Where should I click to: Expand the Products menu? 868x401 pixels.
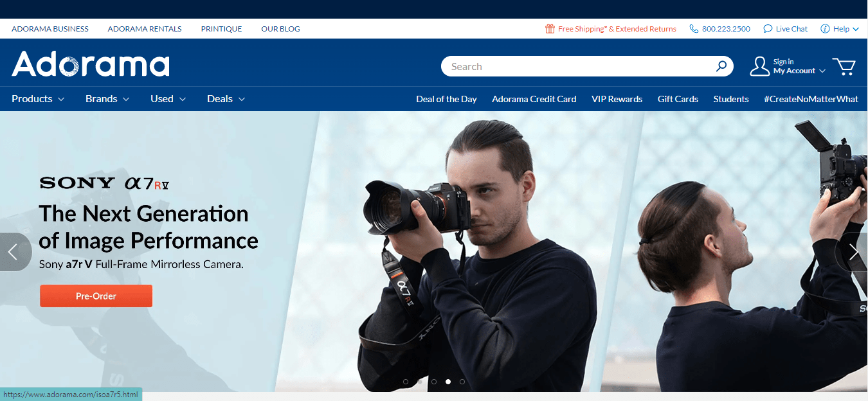pos(38,99)
